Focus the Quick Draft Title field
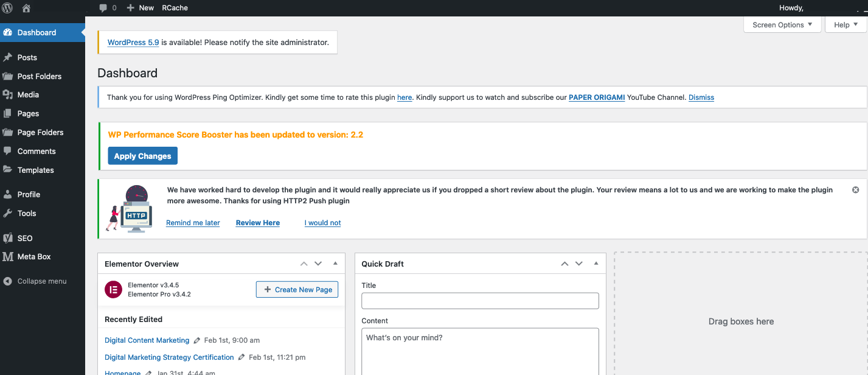This screenshot has height=375, width=868. [480, 301]
